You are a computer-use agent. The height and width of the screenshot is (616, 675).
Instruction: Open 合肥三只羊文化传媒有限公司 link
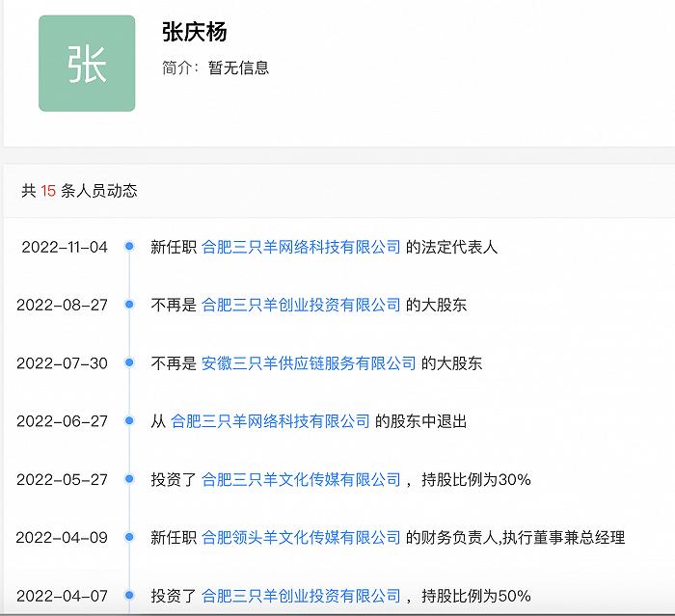click(301, 479)
